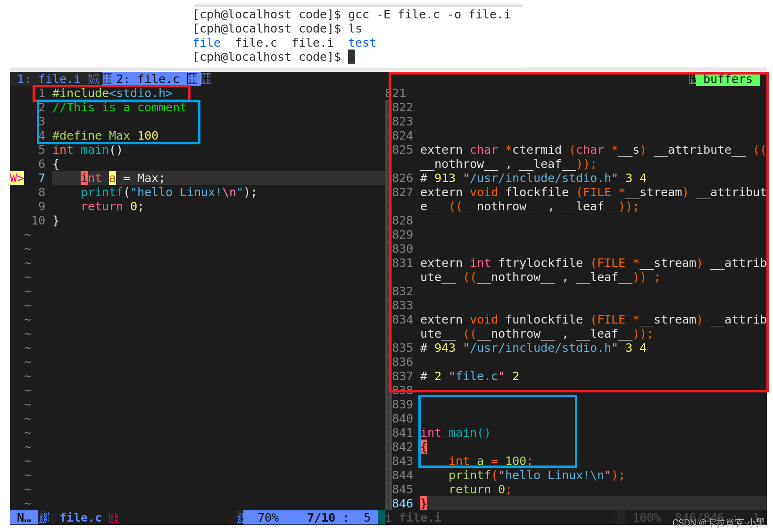The height and width of the screenshot is (532, 773).
Task: Click line number 7 in the file.c pane
Action: coord(42,178)
